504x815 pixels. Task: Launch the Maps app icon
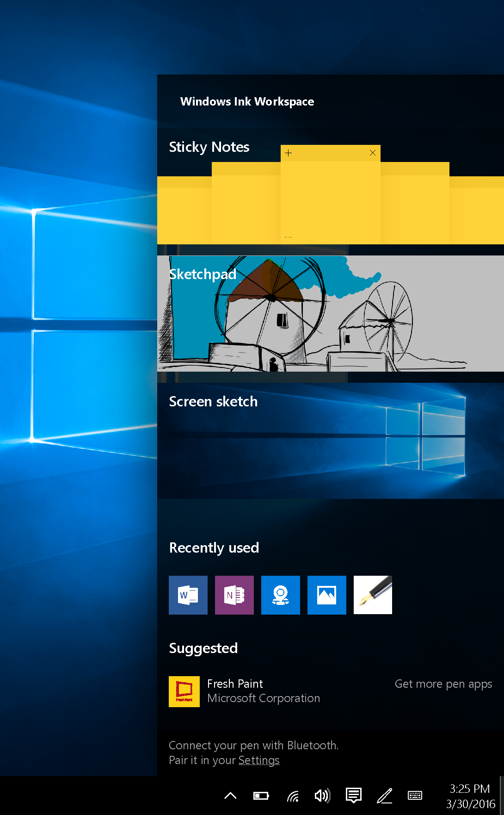(x=281, y=595)
